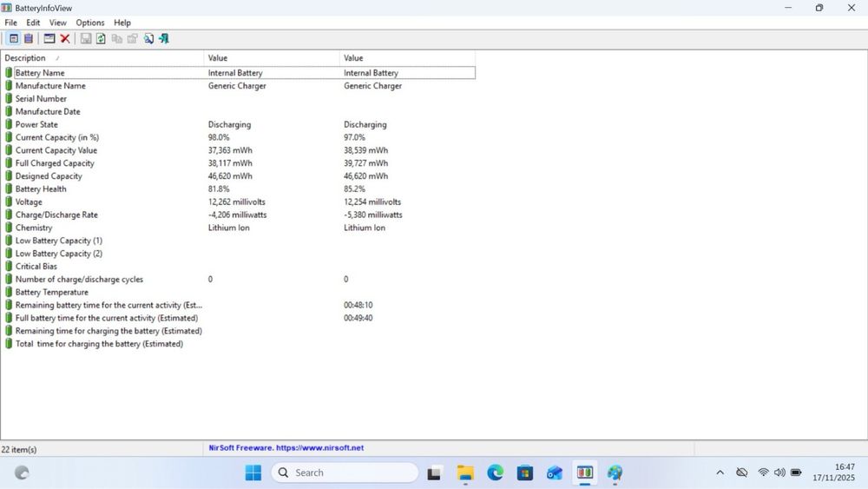Click the 97.0% current capacity value
868x489 pixels.
(354, 137)
